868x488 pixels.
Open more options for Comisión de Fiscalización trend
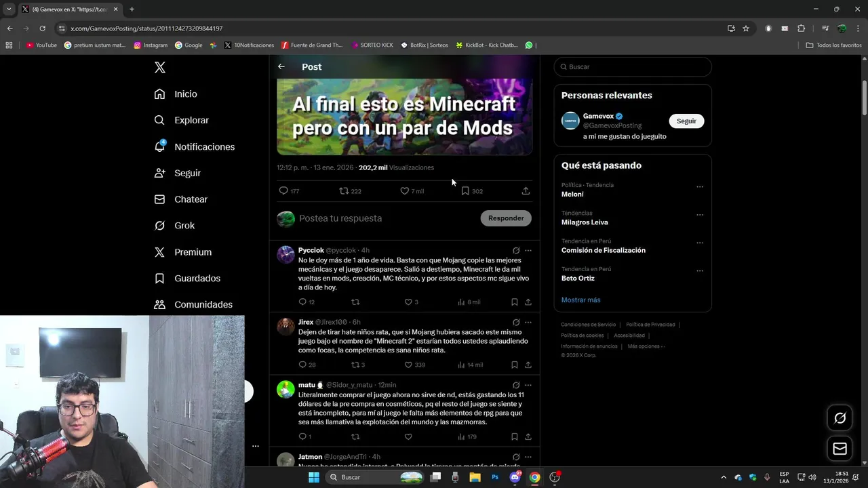[x=700, y=243]
